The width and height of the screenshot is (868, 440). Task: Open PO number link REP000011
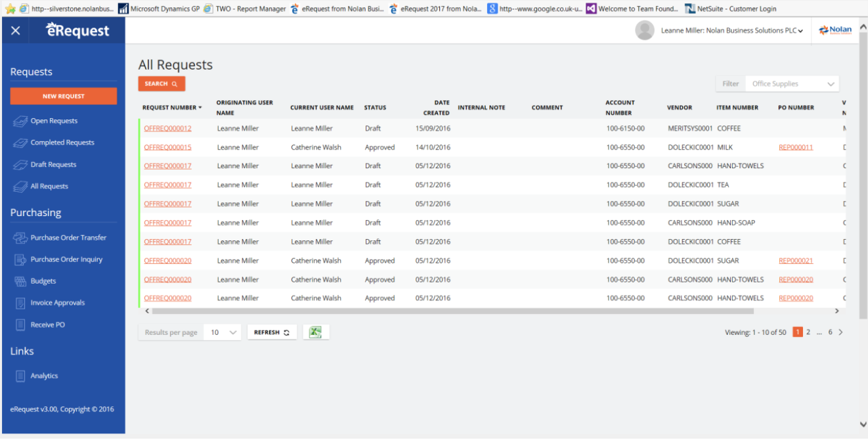(x=795, y=148)
